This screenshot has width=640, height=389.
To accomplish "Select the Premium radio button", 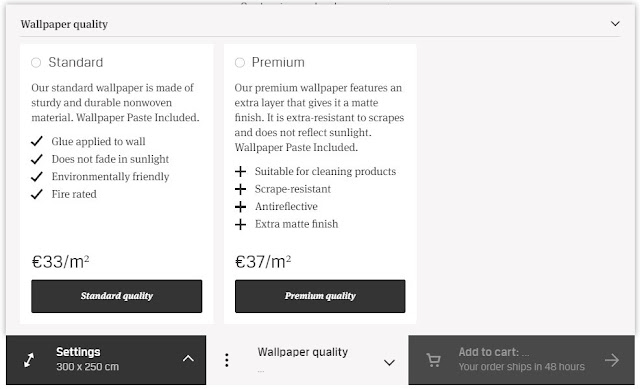I will coord(240,62).
